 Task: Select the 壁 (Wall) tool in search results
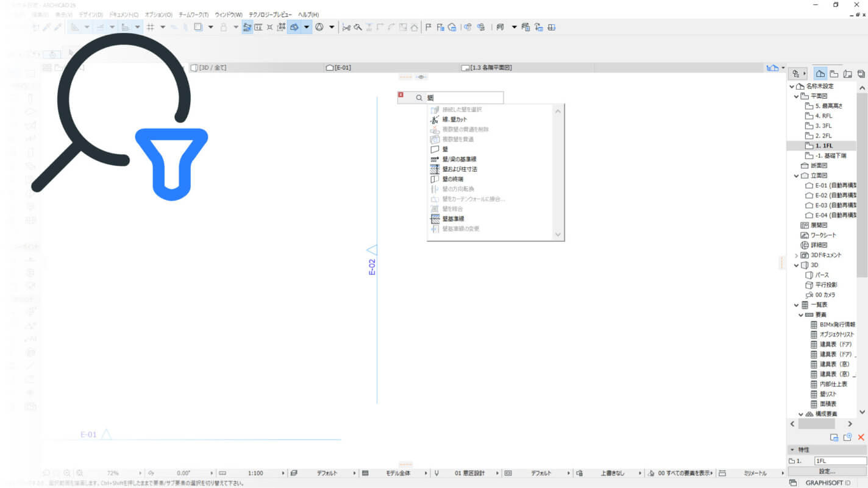click(x=446, y=149)
